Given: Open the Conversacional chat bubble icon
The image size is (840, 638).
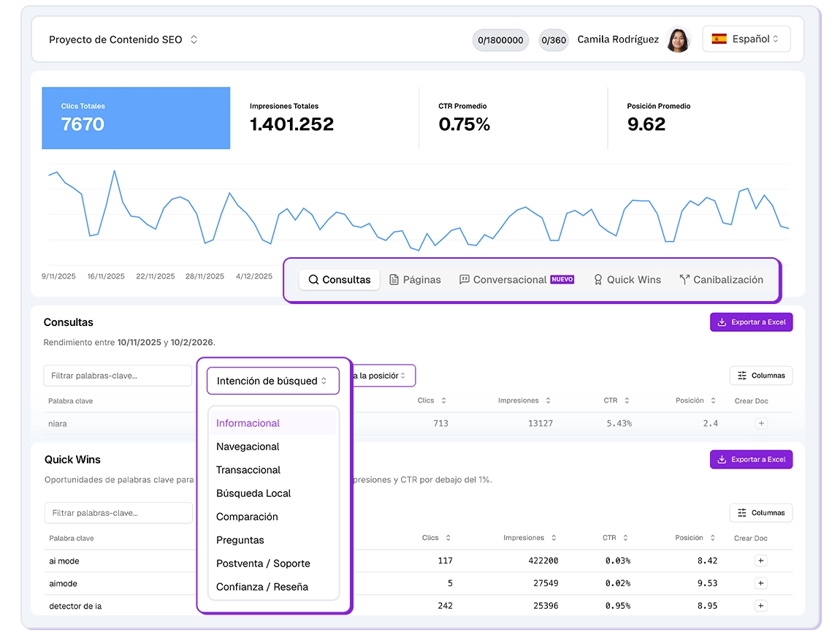Looking at the screenshot, I should [x=465, y=279].
